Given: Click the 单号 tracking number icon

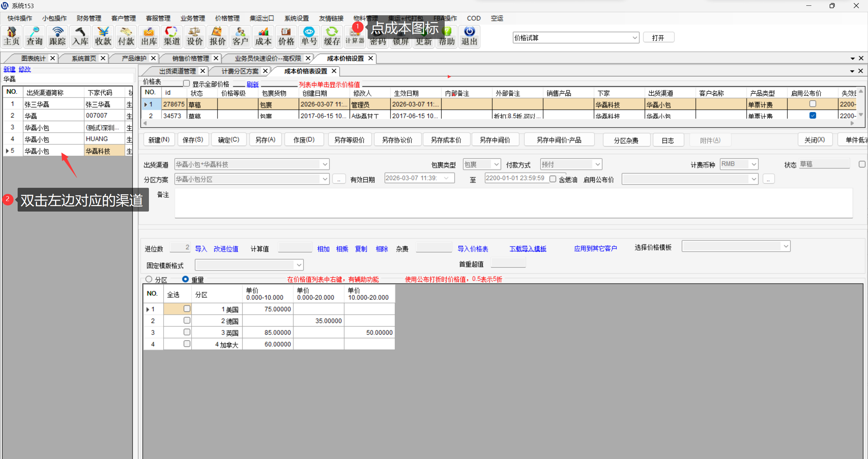Looking at the screenshot, I should pos(309,36).
